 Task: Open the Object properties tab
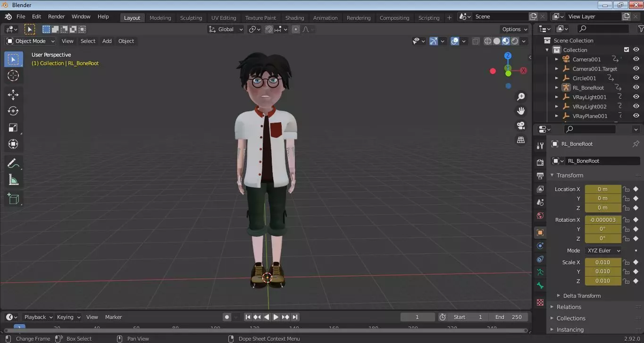[540, 233]
